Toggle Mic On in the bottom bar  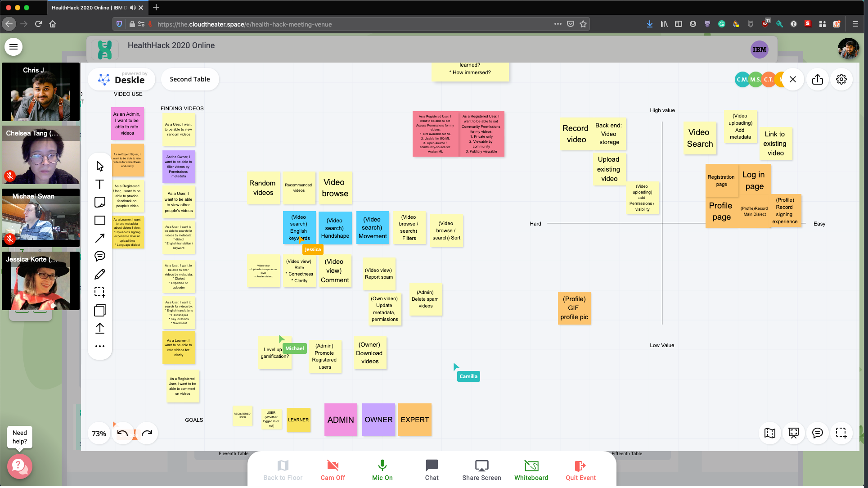coord(382,470)
